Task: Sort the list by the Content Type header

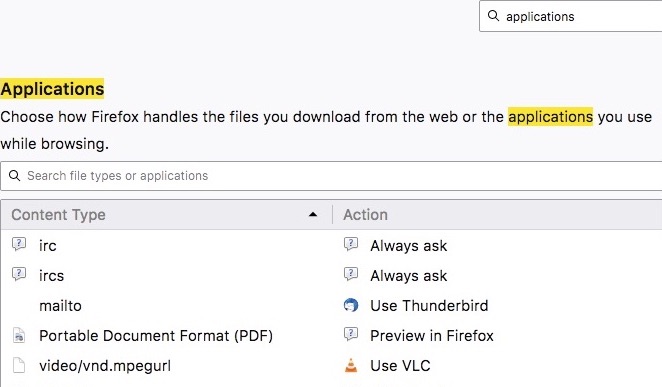Action: [x=166, y=215]
